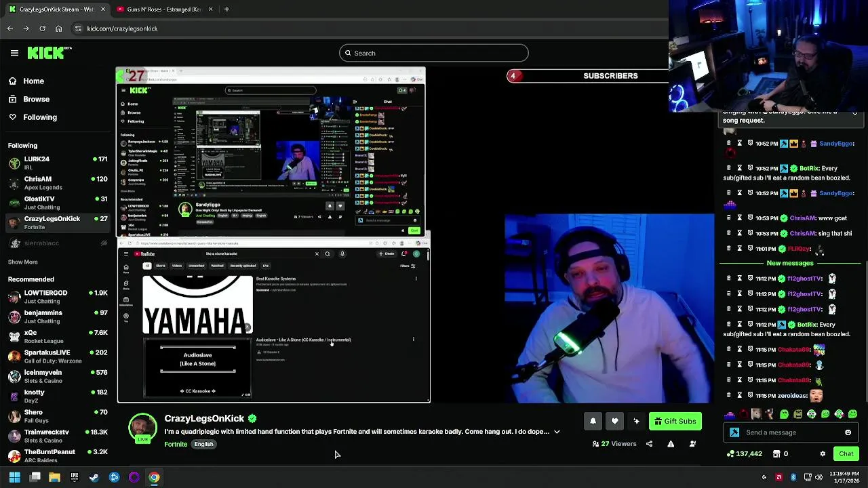Open TheBurntPeanut recommended channel
Viewport: 868px width, 488px height.
[58, 456]
